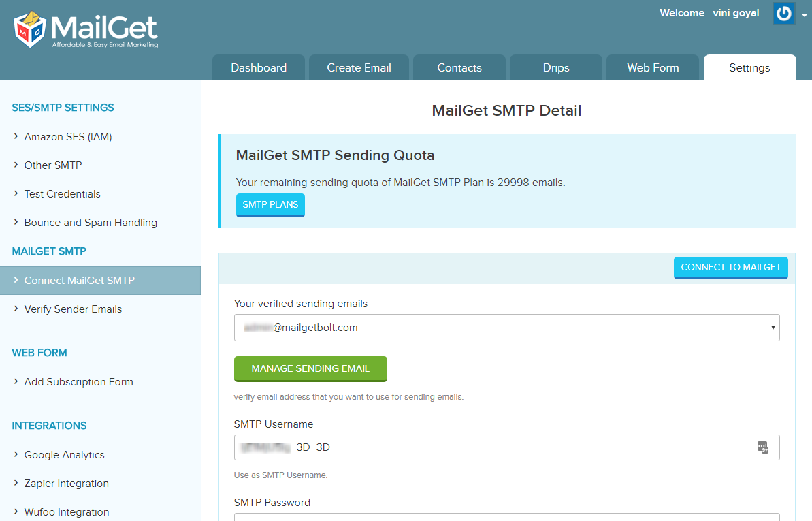The image size is (812, 521).
Task: Go to Test Credentials
Action: pyautogui.click(x=62, y=194)
